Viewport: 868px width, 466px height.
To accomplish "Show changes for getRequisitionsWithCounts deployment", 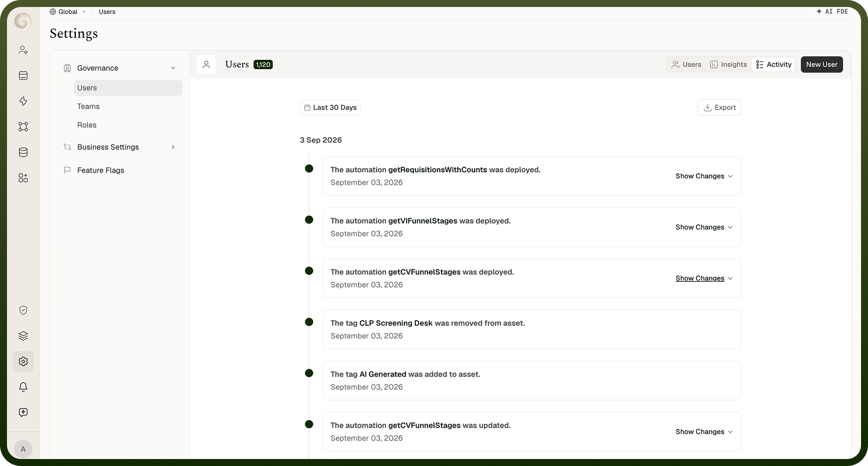I will [704, 176].
